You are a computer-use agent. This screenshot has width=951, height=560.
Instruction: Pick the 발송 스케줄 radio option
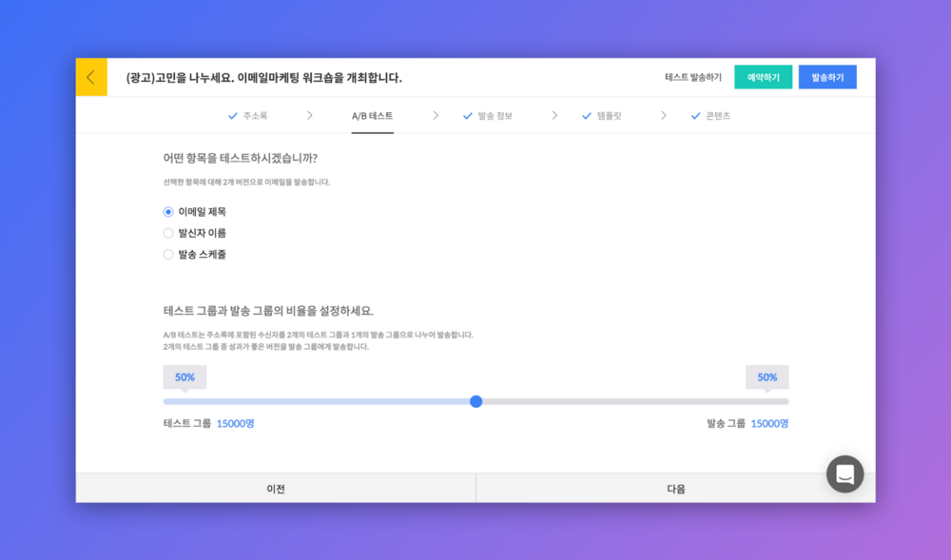pos(168,255)
